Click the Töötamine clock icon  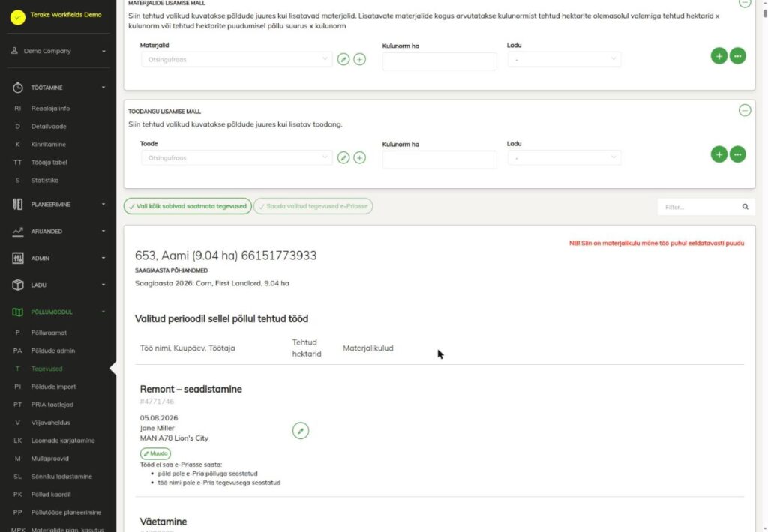(x=18, y=88)
